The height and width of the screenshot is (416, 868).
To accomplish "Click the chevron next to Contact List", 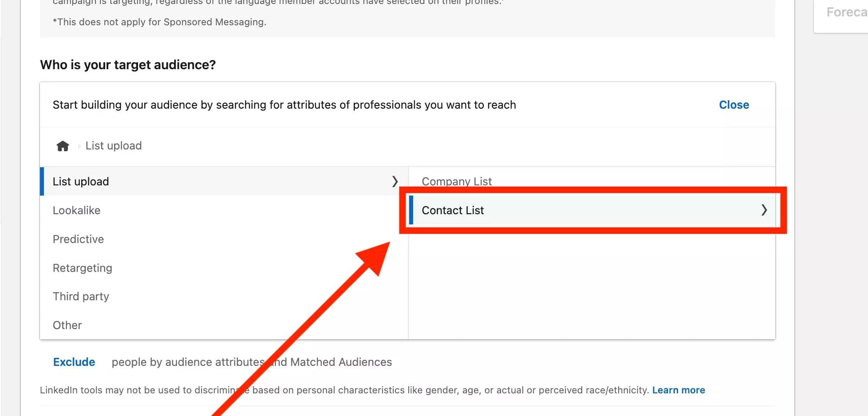I will [764, 210].
